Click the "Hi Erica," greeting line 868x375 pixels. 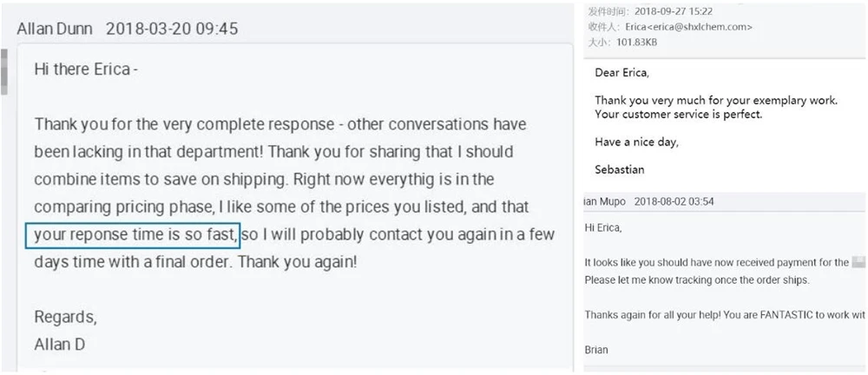pos(603,228)
